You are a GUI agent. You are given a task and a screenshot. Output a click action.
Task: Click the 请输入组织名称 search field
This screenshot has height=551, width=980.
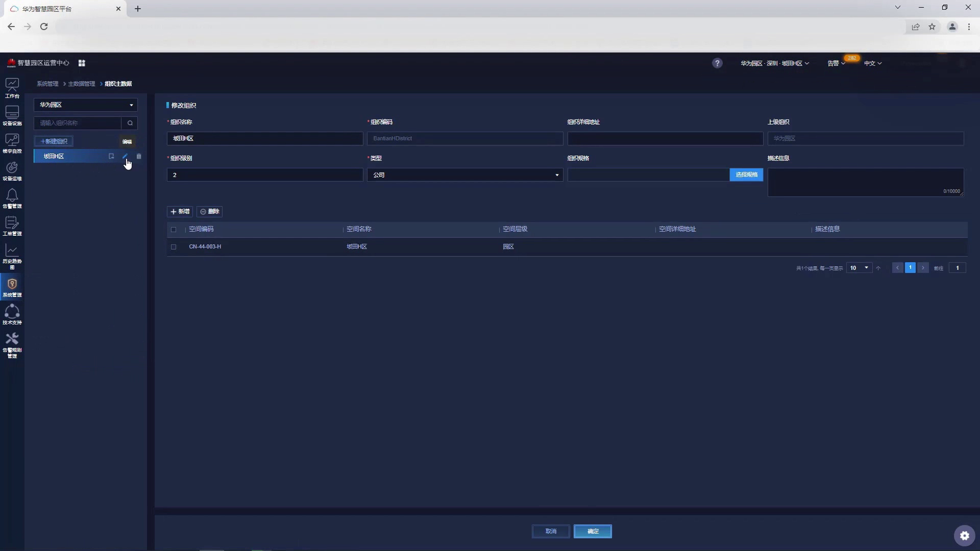(x=78, y=123)
